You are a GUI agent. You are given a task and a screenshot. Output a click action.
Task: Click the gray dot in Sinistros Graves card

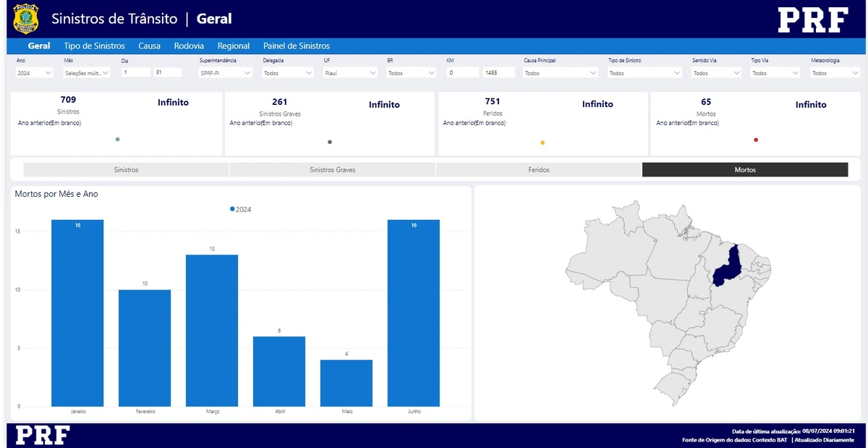330,142
